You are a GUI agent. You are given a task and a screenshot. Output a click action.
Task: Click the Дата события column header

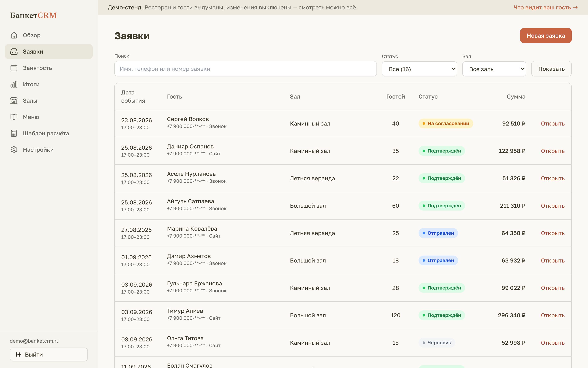pyautogui.click(x=133, y=97)
